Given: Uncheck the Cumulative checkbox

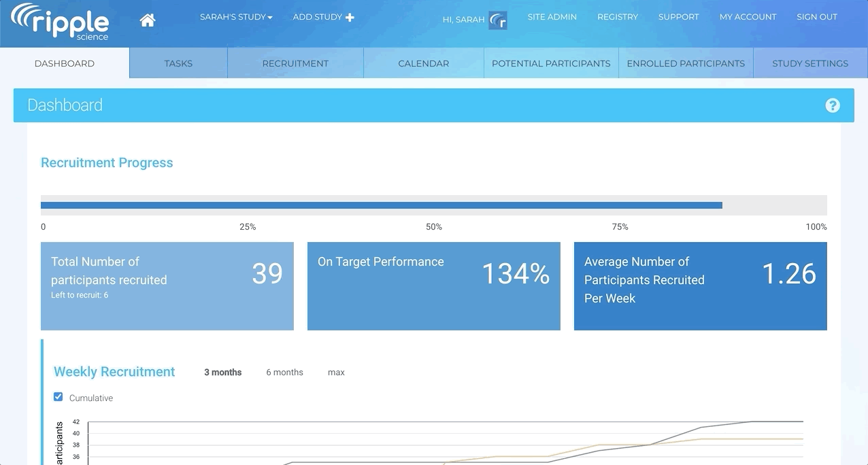Looking at the screenshot, I should click(59, 397).
